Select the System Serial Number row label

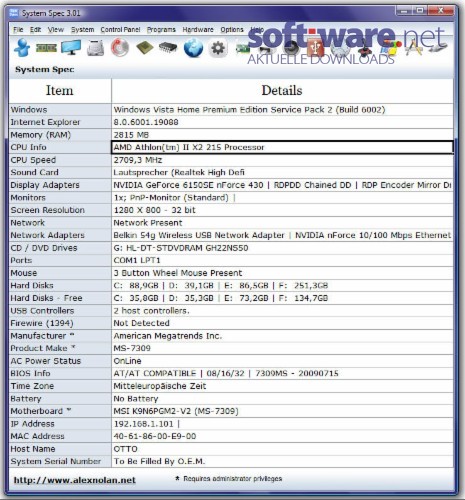56,461
